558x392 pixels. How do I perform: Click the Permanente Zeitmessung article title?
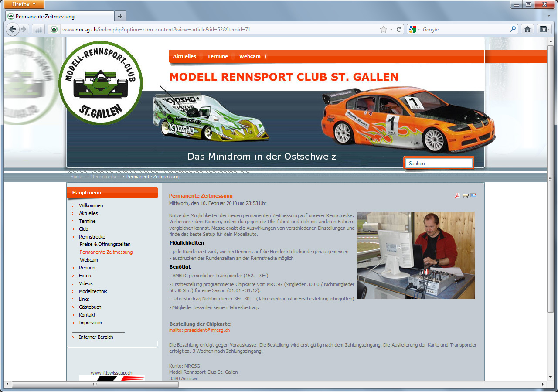pos(201,196)
